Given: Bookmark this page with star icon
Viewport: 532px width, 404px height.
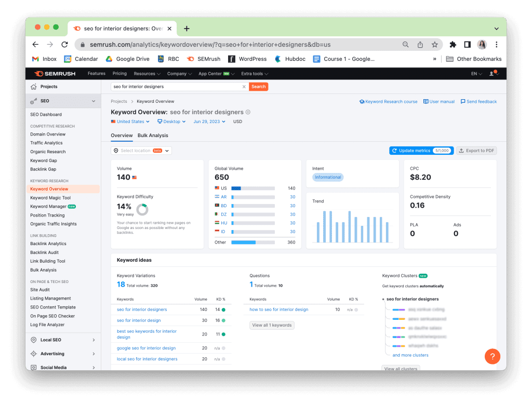Looking at the screenshot, I should pos(434,45).
